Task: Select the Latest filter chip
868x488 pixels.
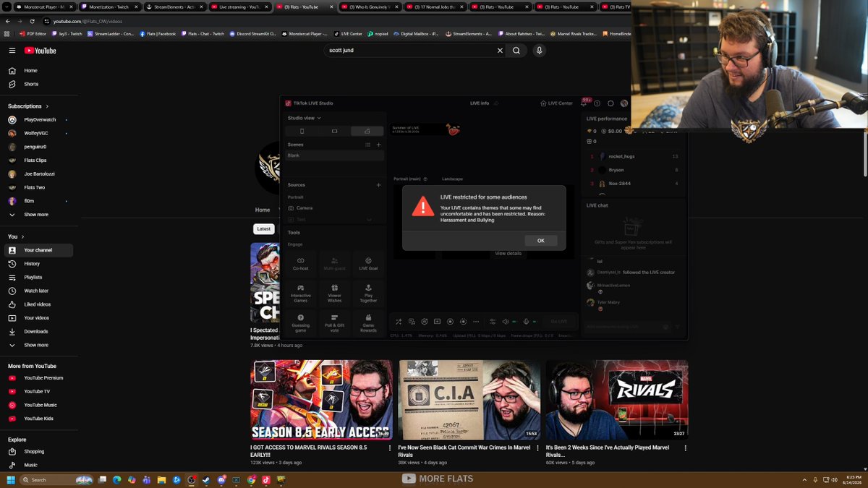Action: (263, 228)
